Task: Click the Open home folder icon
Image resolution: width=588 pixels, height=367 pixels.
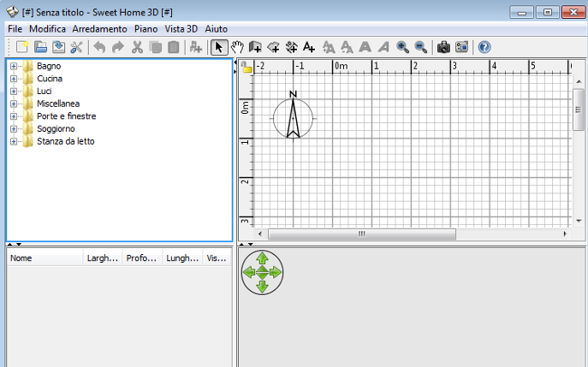Action: [40, 47]
